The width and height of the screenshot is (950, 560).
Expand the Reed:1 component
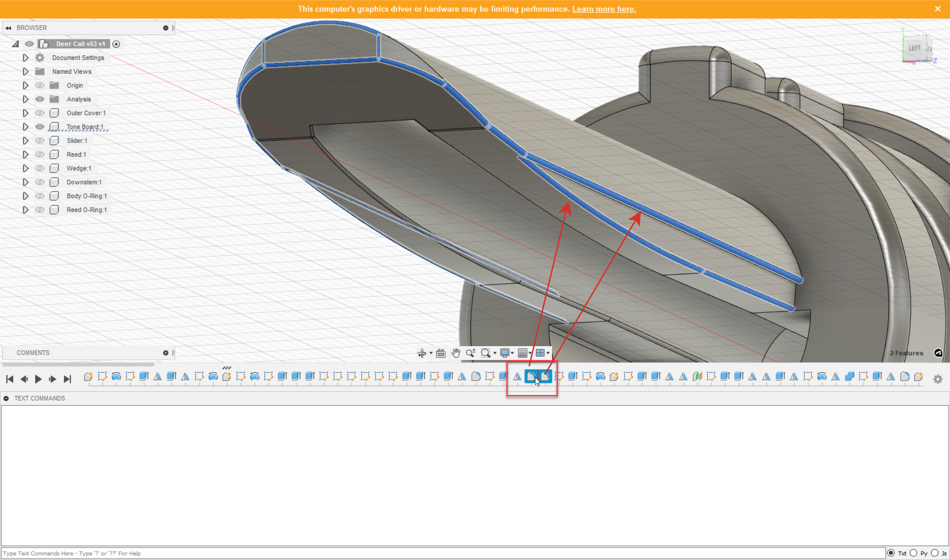pyautogui.click(x=26, y=154)
